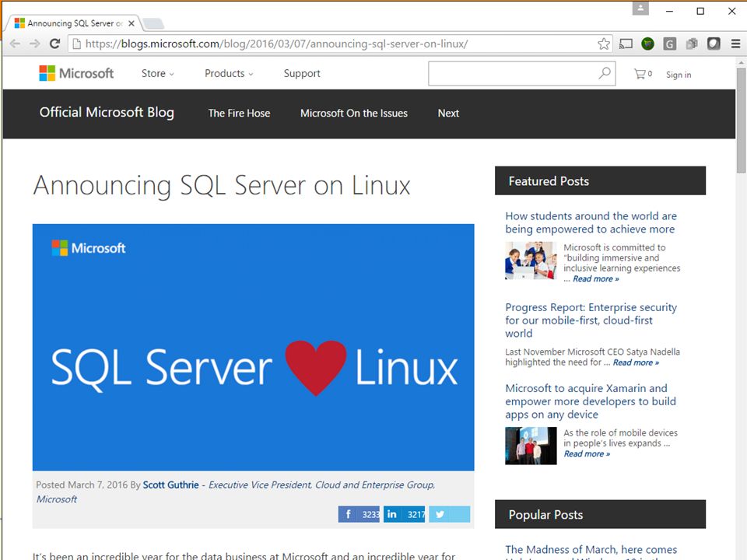The image size is (747, 560).
Task: Close the Announcing SQL Server tab
Action: pyautogui.click(x=132, y=23)
